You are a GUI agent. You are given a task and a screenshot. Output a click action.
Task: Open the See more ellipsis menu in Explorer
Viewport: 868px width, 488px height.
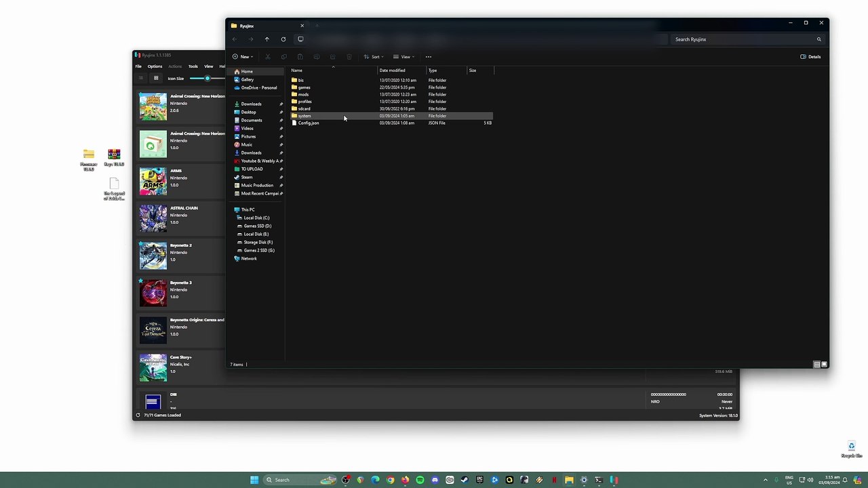click(x=429, y=57)
